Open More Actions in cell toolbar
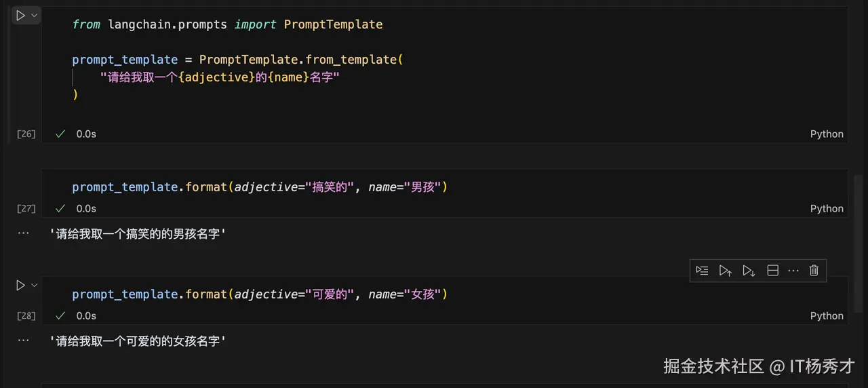Screen dimensions: 868x388 point(793,271)
